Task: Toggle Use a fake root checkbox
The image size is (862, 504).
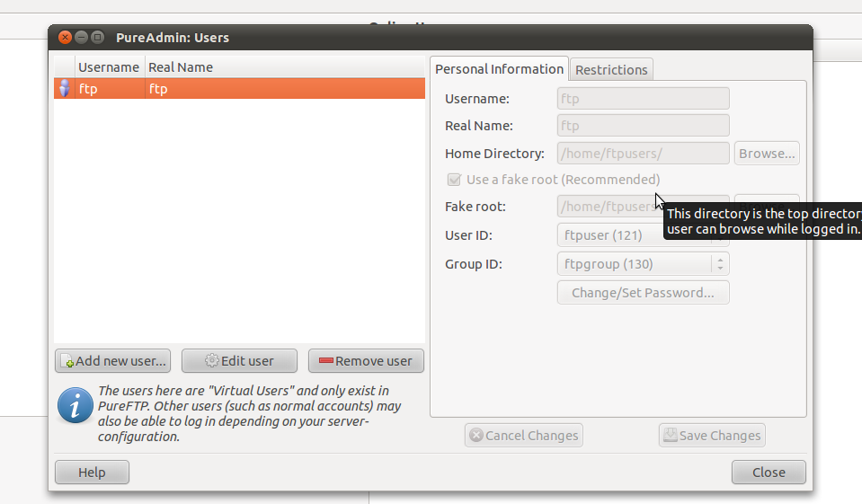Action: 454,180
